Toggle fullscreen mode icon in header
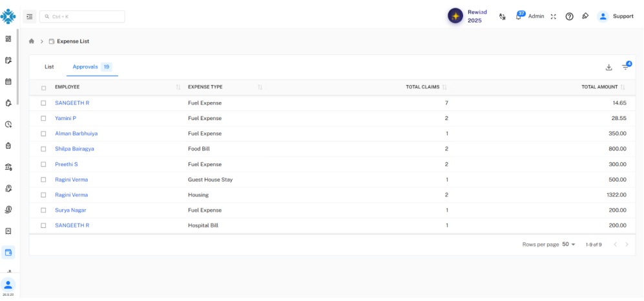 (553, 16)
